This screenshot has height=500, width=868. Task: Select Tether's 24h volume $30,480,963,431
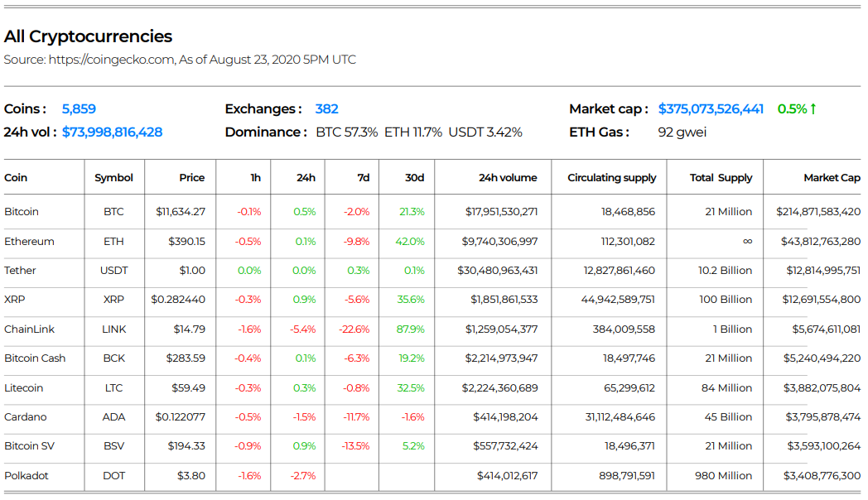point(498,271)
